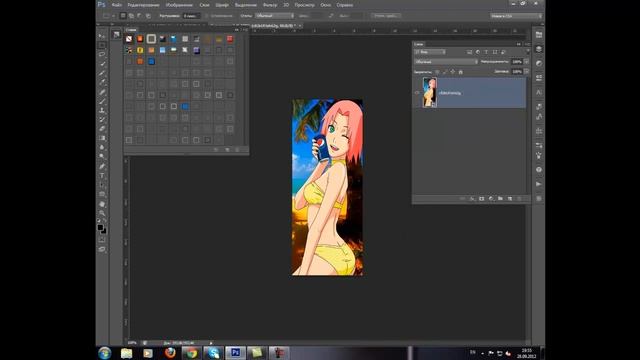This screenshot has height=360, width=640.
Task: Toggle the lock position icon in Layers panel
Action: (x=453, y=72)
